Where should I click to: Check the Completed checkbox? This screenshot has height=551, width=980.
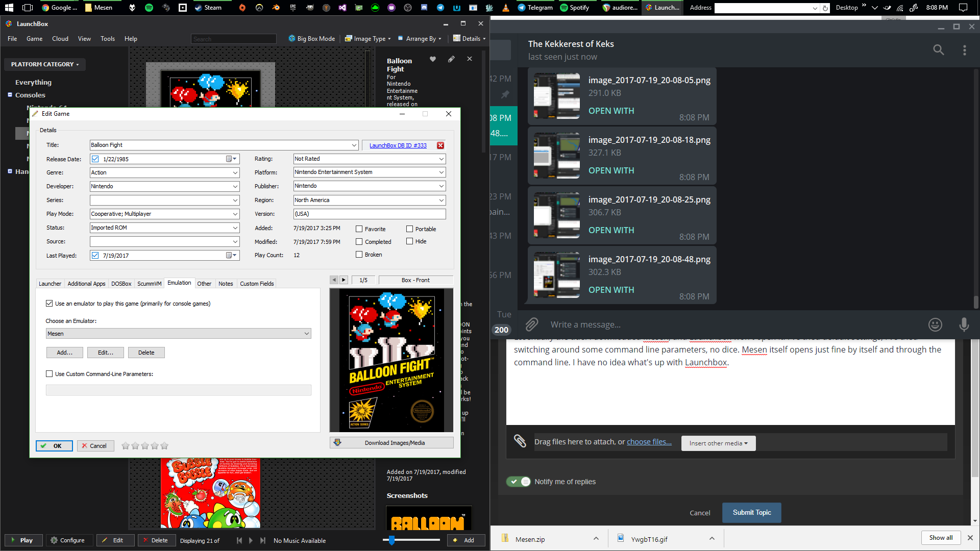[359, 242]
